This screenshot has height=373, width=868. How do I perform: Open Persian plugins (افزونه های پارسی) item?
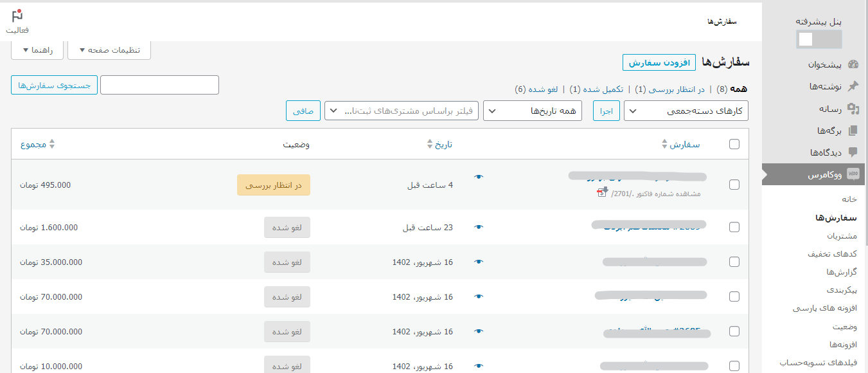(825, 308)
